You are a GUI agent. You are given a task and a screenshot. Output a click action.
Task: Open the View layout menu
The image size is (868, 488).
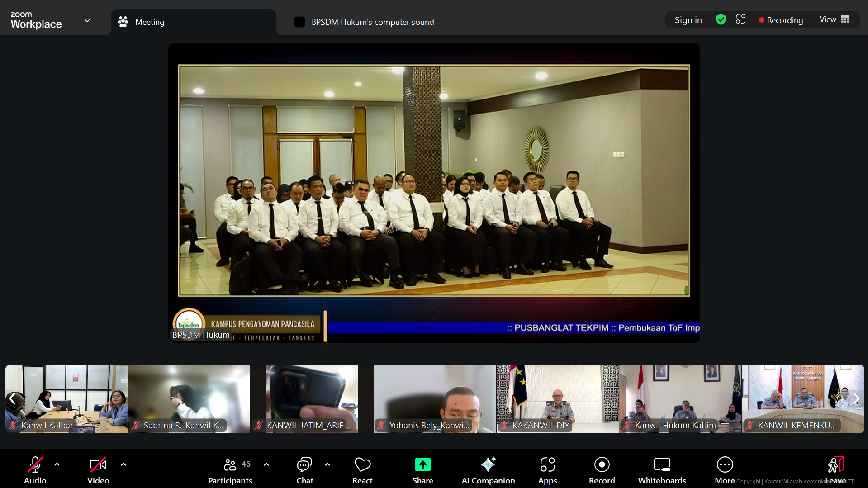coord(834,19)
